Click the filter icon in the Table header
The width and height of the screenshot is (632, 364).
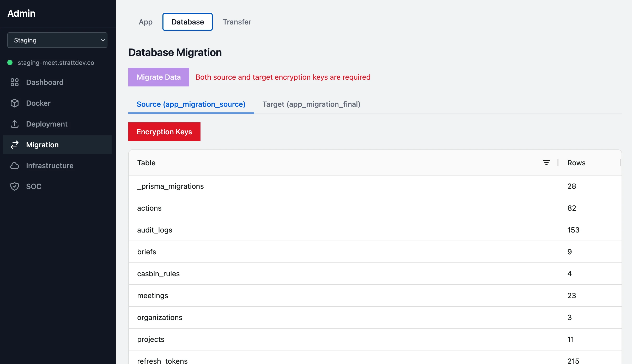point(546,162)
